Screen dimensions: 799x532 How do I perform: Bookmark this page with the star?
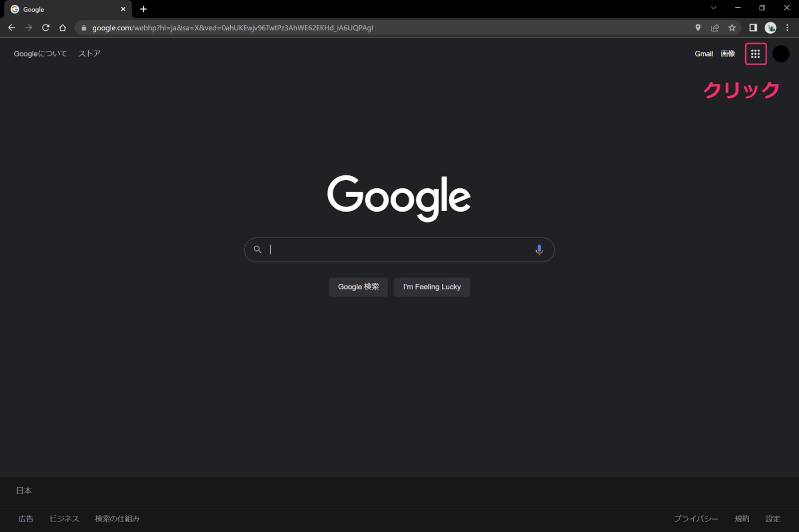(732, 28)
